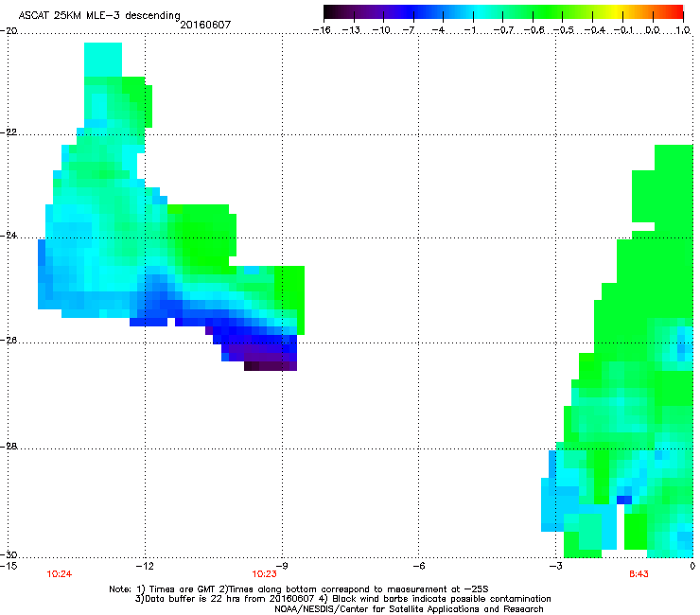Click the longitude axis label -6
The width and height of the screenshot is (700, 615).
coord(418,566)
